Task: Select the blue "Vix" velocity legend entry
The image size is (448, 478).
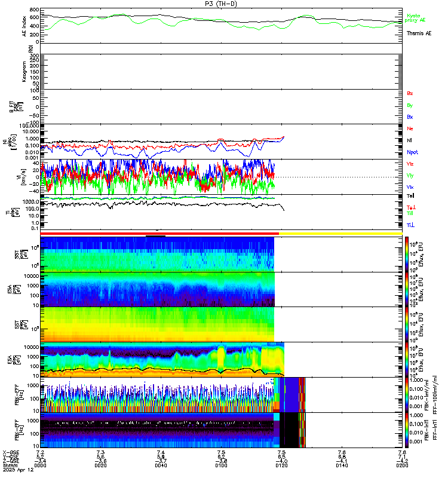Action: [x=410, y=187]
